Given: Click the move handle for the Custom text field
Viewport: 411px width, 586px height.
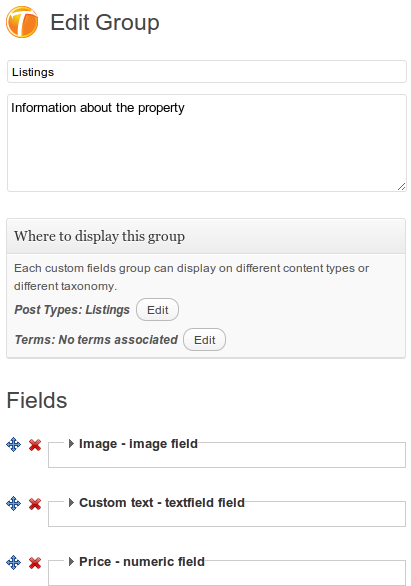Looking at the screenshot, I should [13, 504].
